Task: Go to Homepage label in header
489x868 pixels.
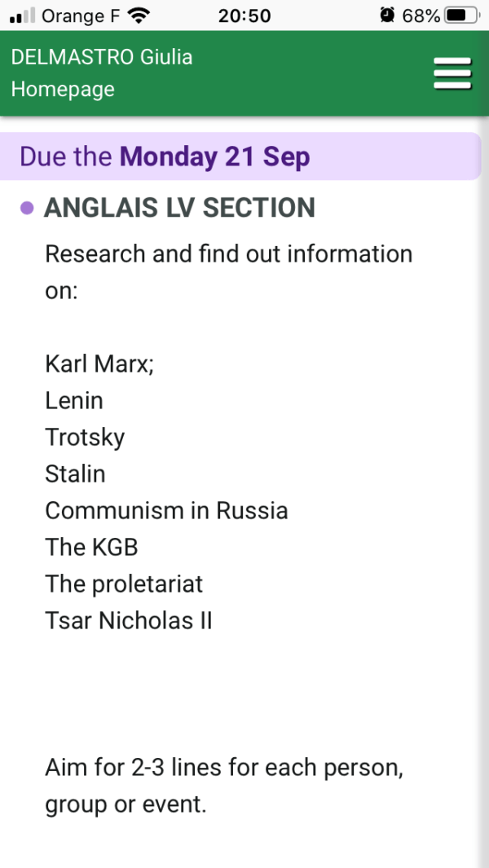Action: [x=63, y=89]
